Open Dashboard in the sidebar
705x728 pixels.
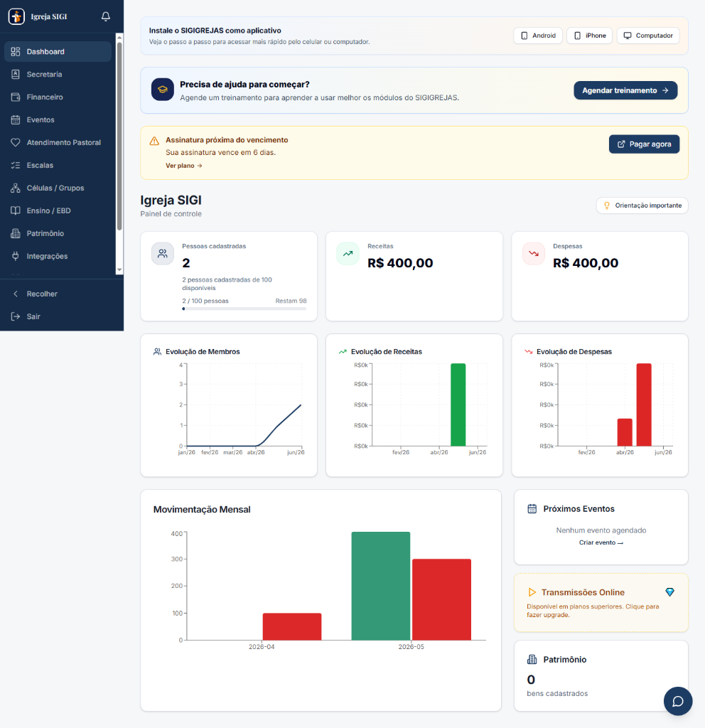coord(58,51)
